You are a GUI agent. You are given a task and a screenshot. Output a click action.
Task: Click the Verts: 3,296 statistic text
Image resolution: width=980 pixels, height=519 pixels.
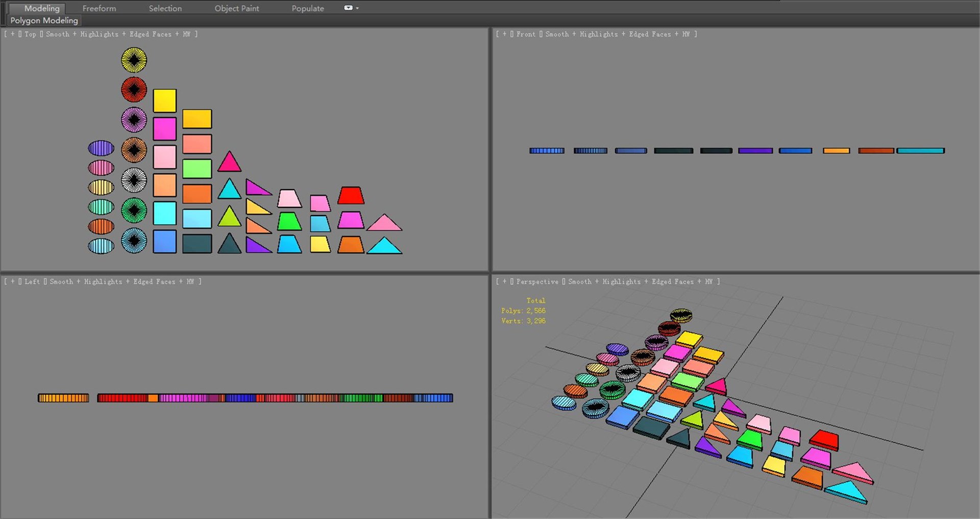coord(523,321)
